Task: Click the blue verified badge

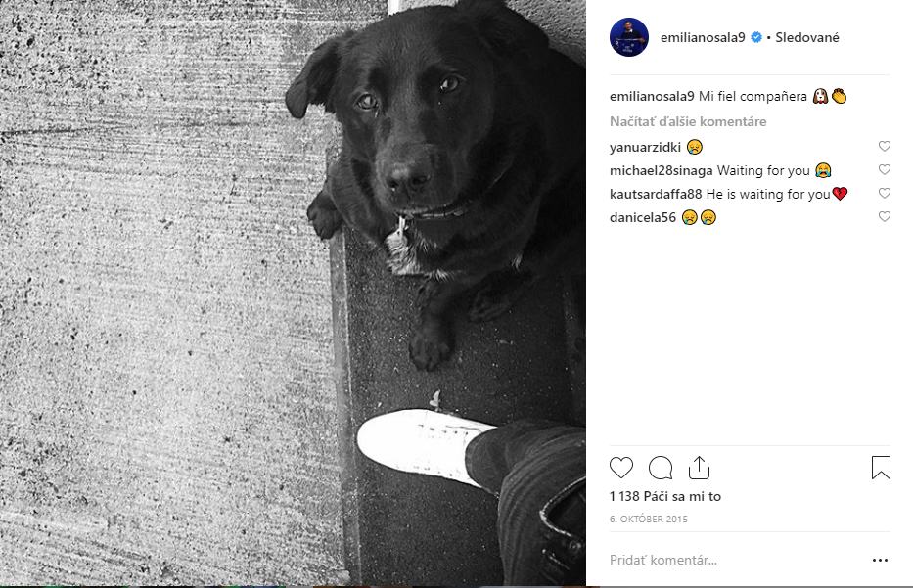Action: tap(755, 37)
